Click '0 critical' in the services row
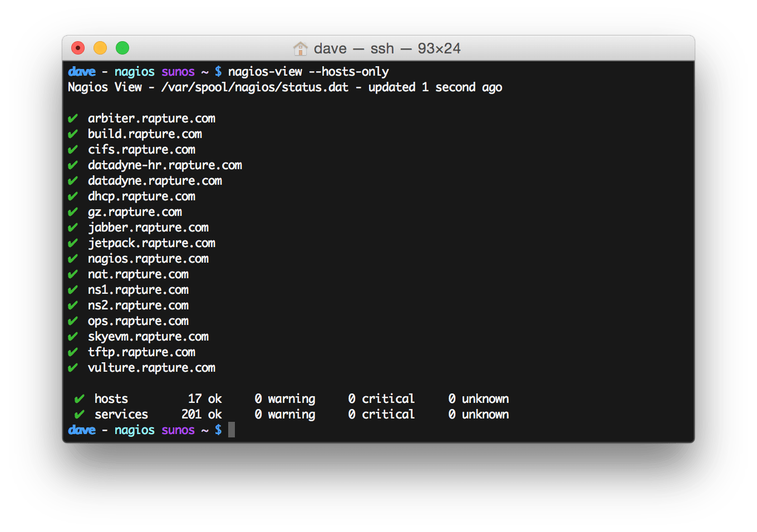 [x=382, y=415]
